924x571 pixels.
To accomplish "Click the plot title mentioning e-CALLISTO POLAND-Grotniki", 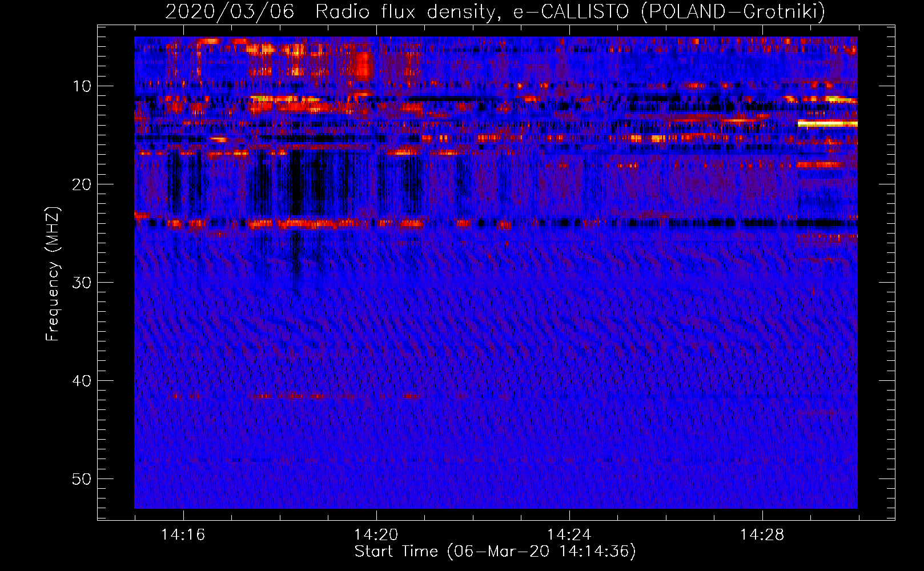I will tap(495, 11).
